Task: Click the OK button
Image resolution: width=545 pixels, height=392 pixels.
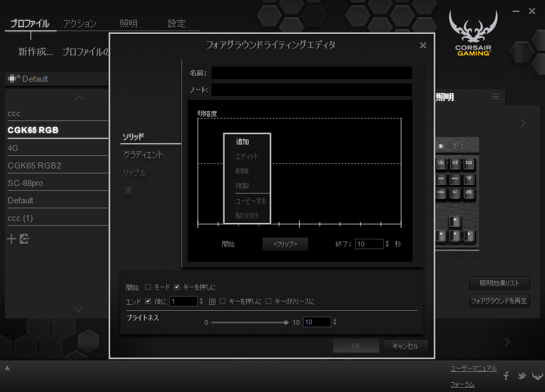Action: (x=356, y=346)
